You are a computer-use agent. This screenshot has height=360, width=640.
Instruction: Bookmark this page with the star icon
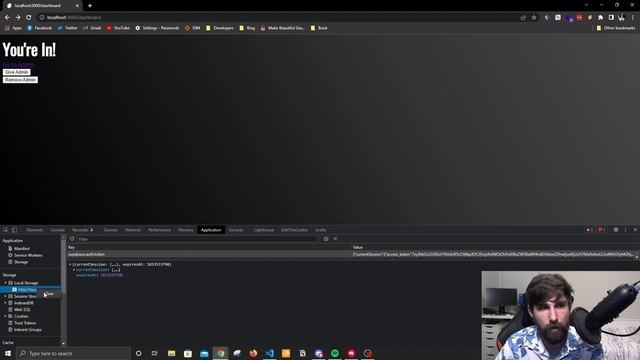(x=534, y=18)
